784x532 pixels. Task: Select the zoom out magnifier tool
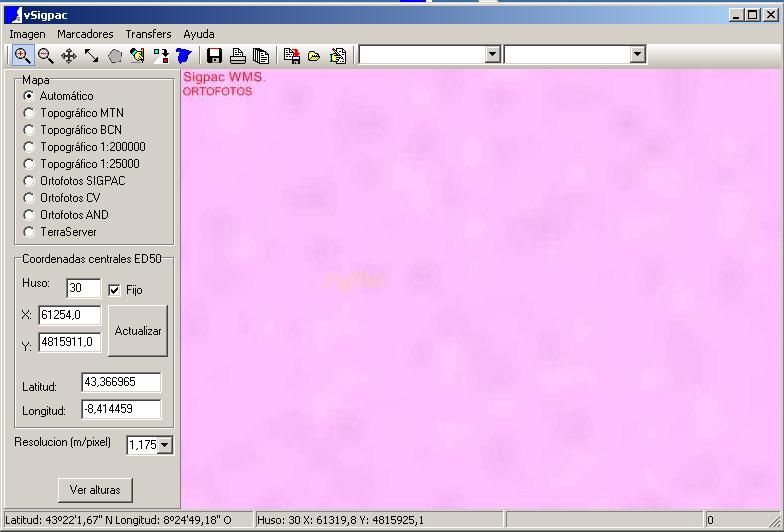[45, 56]
